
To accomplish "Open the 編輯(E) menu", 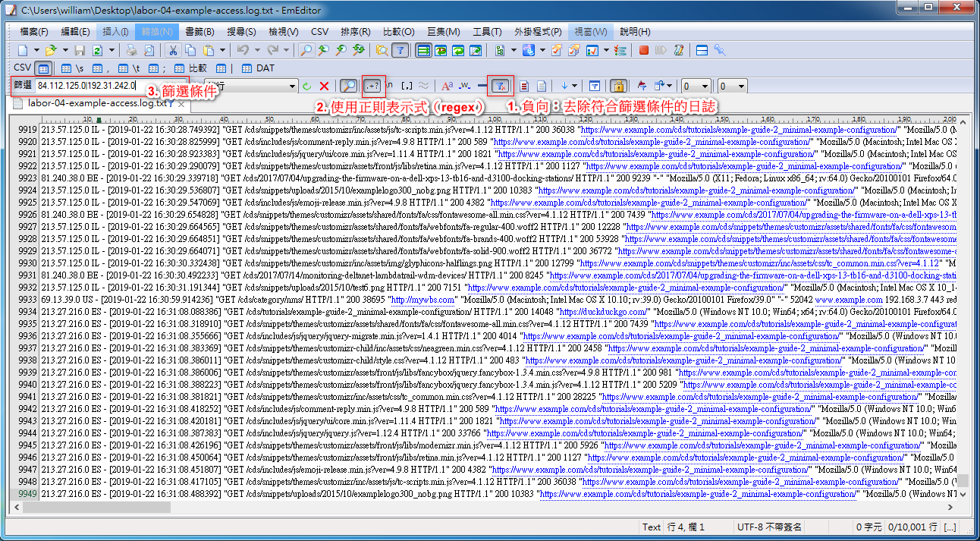I will [x=75, y=32].
